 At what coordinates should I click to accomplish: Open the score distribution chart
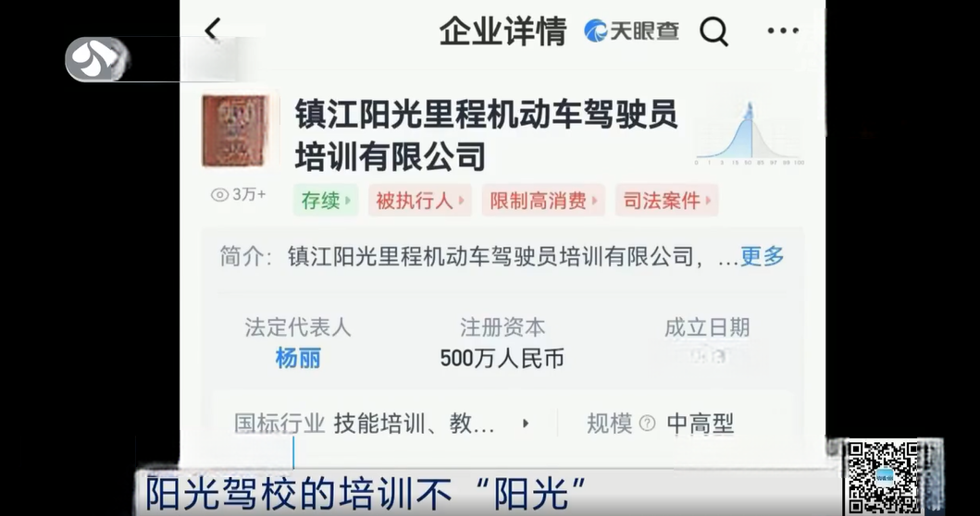tap(749, 133)
